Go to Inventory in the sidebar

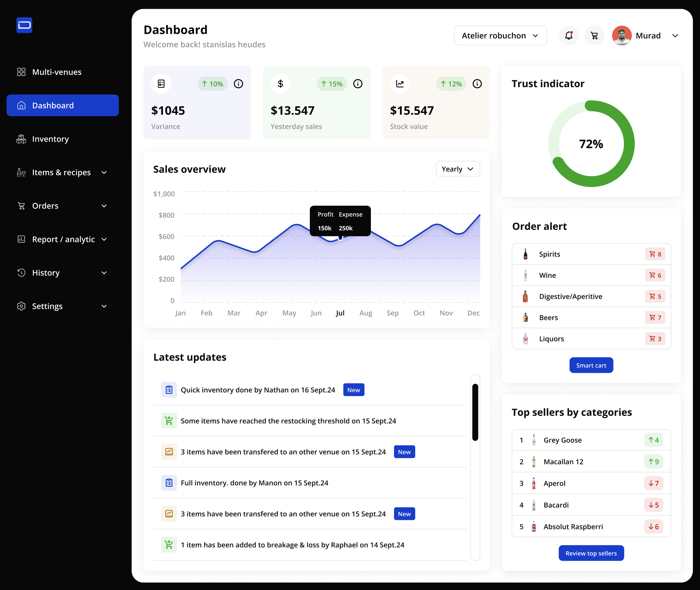click(x=50, y=139)
